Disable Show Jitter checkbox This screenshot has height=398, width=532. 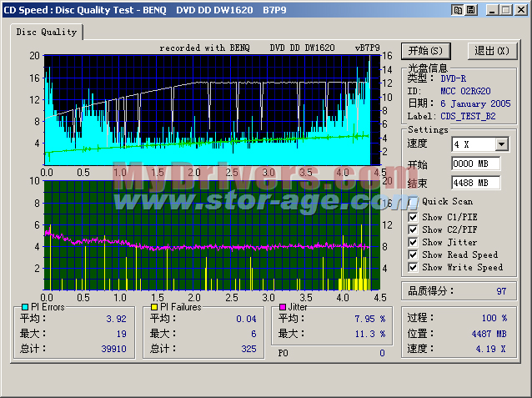414,242
